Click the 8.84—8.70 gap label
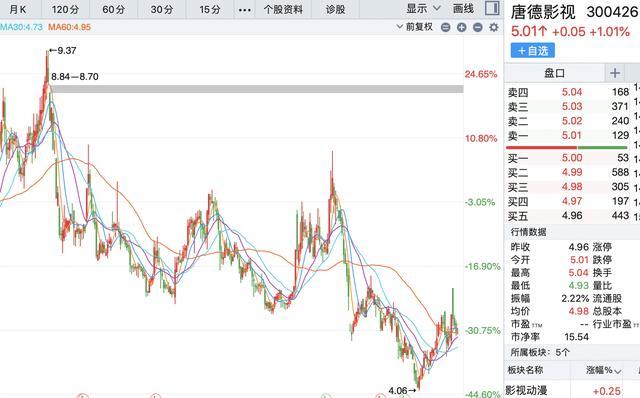640x398 pixels. (75, 76)
